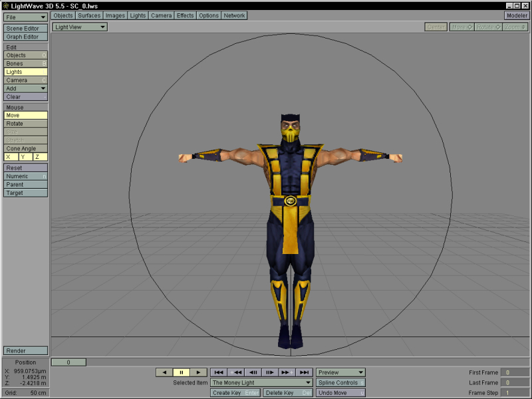532x399 pixels.
Task: Click the Create Key button
Action: (235, 393)
